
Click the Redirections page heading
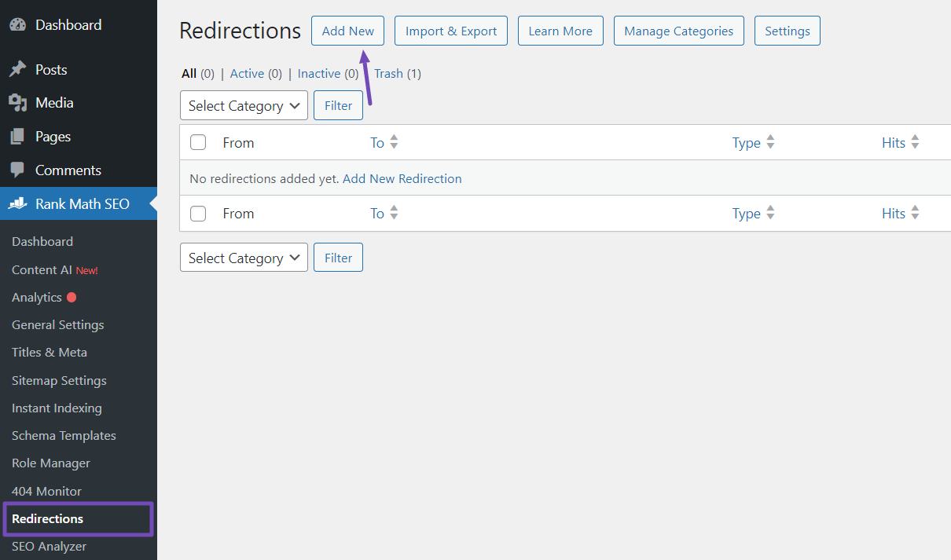241,31
